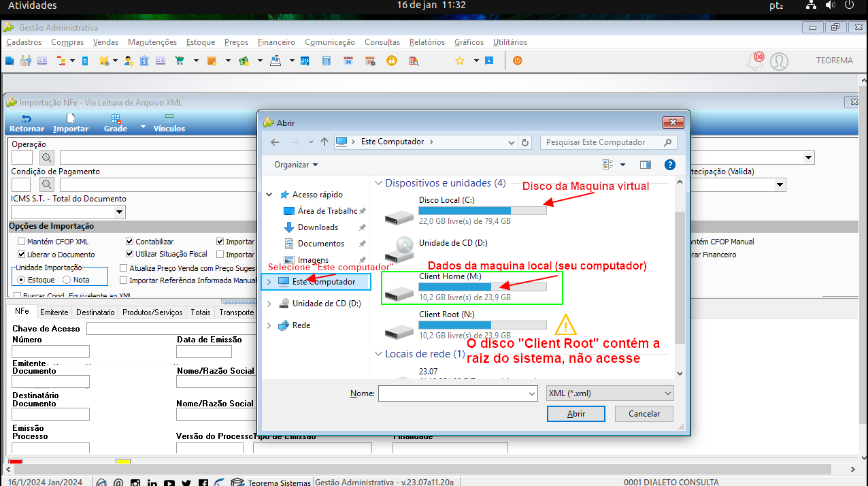
Task: Click the Instagram icon in status bar
Action: (135, 483)
